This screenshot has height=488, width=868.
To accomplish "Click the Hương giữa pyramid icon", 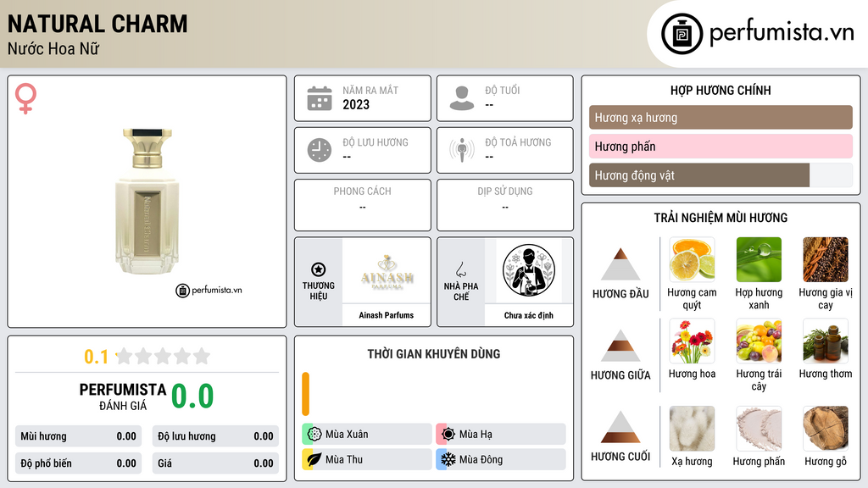I will coord(620,346).
